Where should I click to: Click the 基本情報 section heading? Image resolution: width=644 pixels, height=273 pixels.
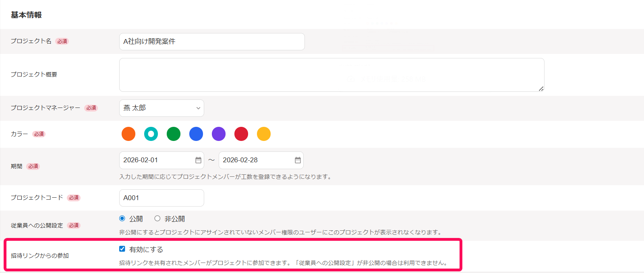[x=26, y=15]
